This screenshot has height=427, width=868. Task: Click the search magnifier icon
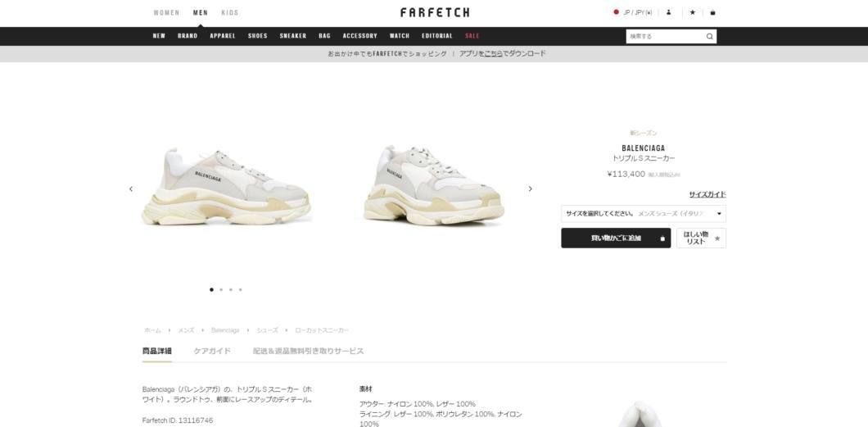(x=710, y=37)
